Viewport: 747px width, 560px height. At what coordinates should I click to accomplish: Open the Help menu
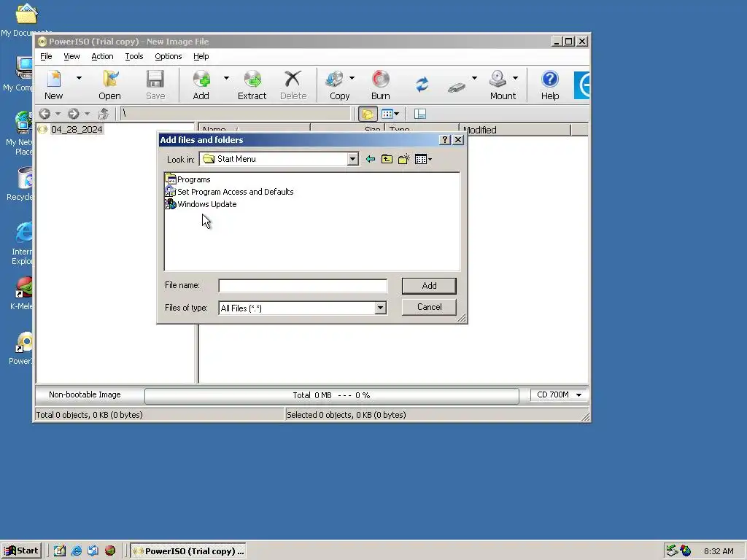coord(201,56)
